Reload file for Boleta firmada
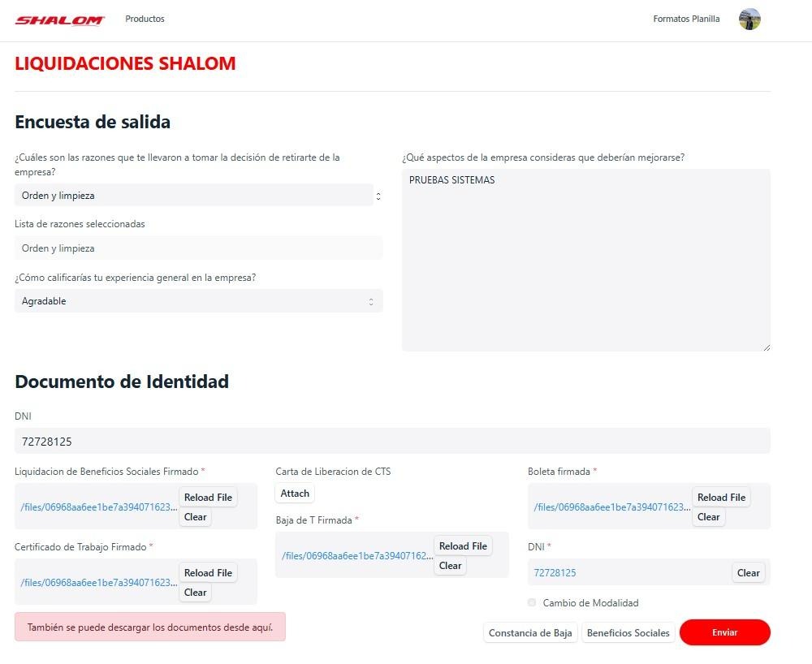 (x=720, y=498)
